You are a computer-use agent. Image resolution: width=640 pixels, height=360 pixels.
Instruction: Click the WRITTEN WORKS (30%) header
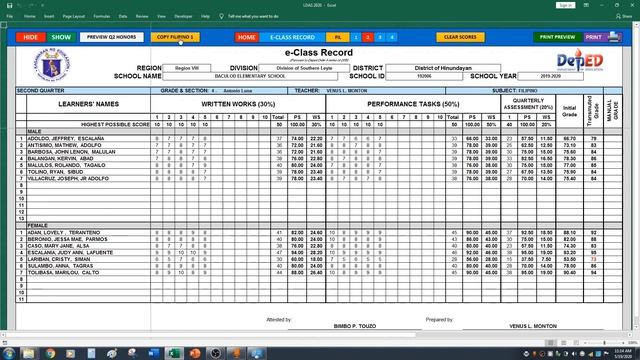coord(238,104)
